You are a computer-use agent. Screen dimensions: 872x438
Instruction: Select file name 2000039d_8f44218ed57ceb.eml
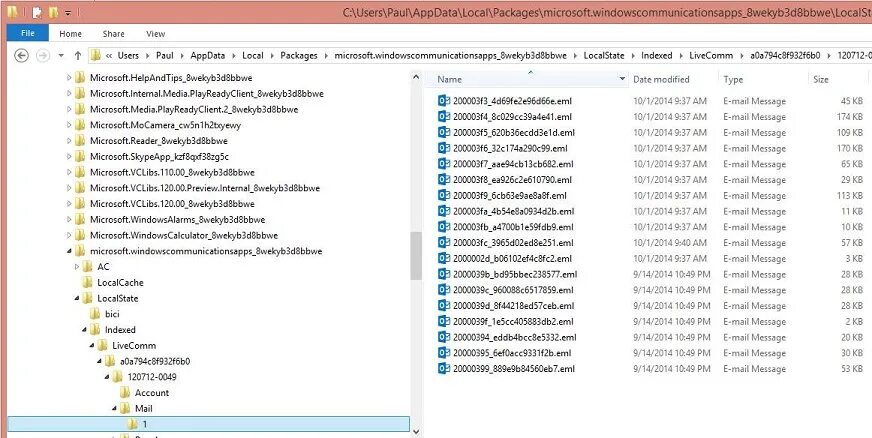point(513,306)
